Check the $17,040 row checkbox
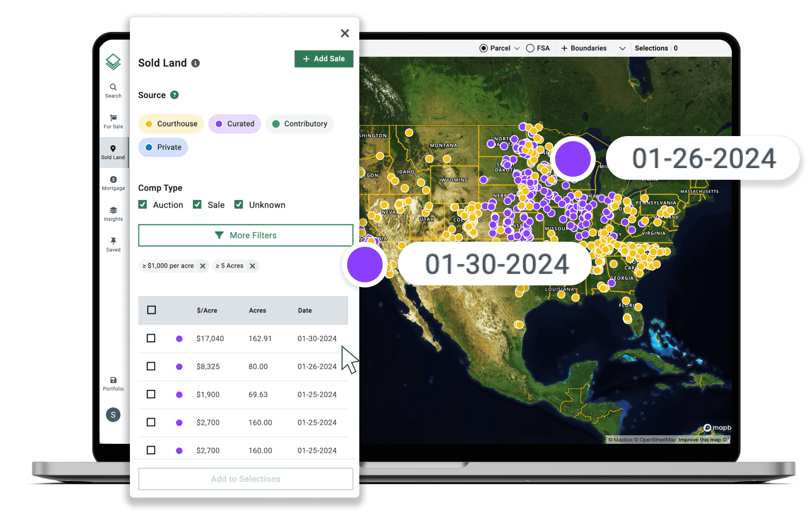 (151, 338)
